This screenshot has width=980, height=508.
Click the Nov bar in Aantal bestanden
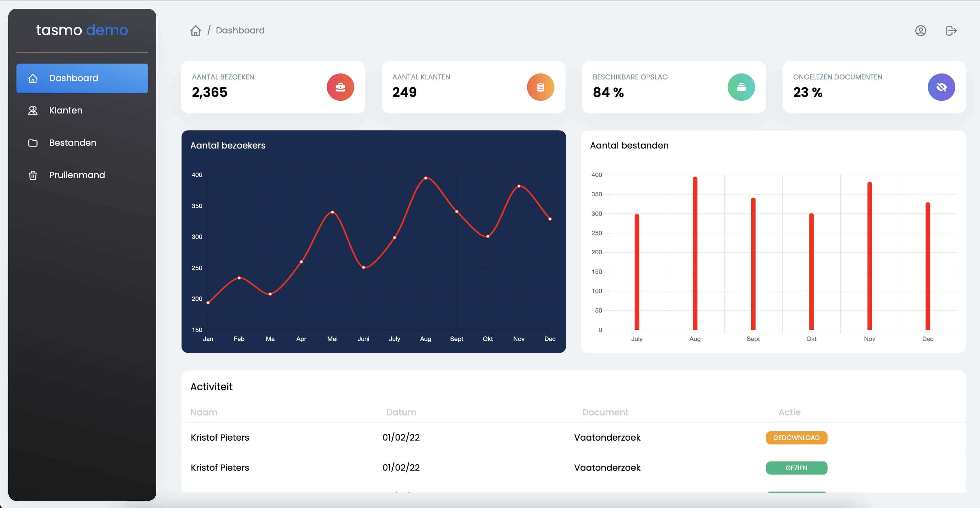click(x=870, y=256)
